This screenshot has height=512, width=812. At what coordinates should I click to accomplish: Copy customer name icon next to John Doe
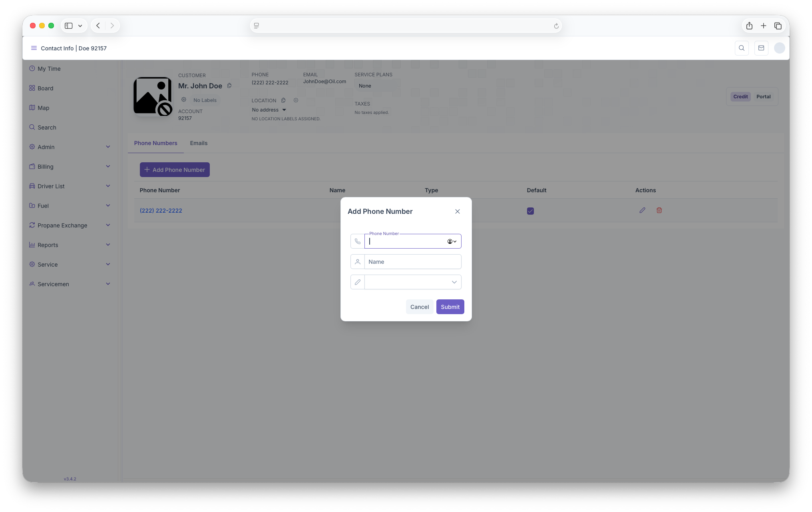(229, 86)
